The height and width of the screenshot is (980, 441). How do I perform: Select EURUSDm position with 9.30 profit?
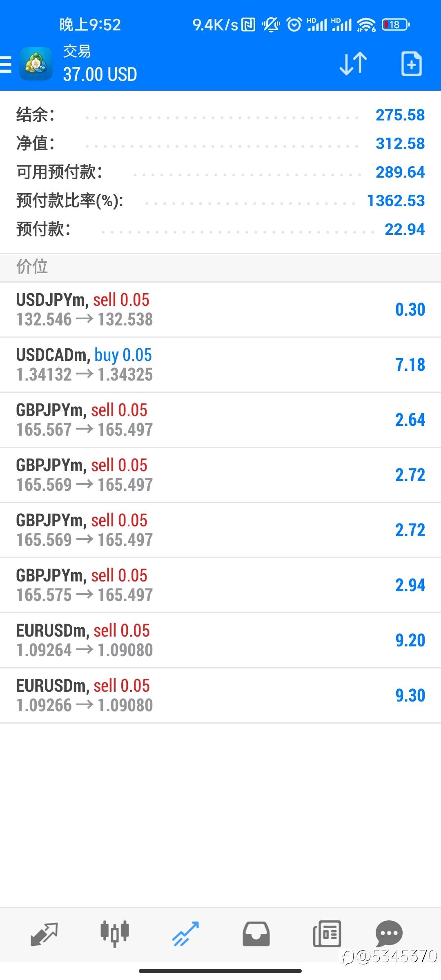click(x=220, y=695)
